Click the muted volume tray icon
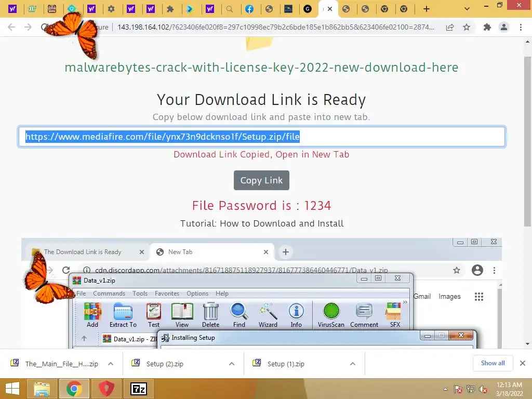The width and height of the screenshot is (532, 399). click(484, 389)
